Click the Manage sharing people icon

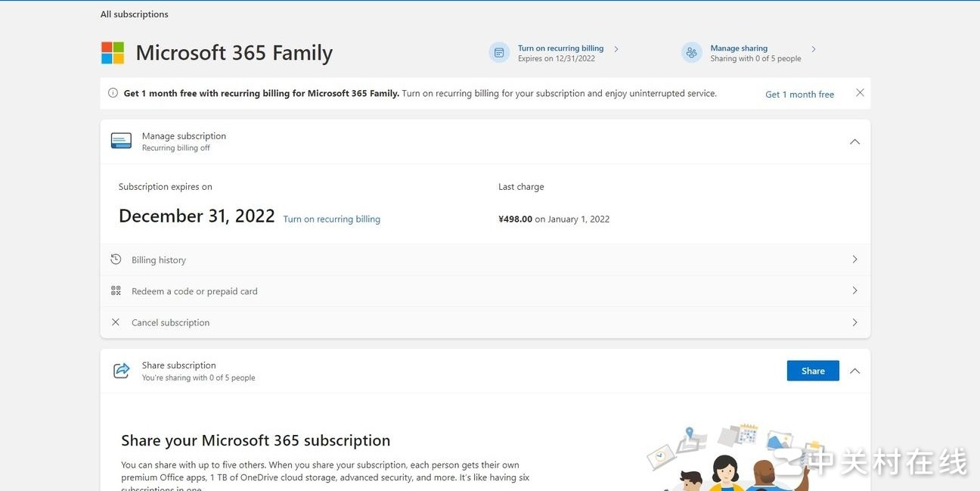691,52
